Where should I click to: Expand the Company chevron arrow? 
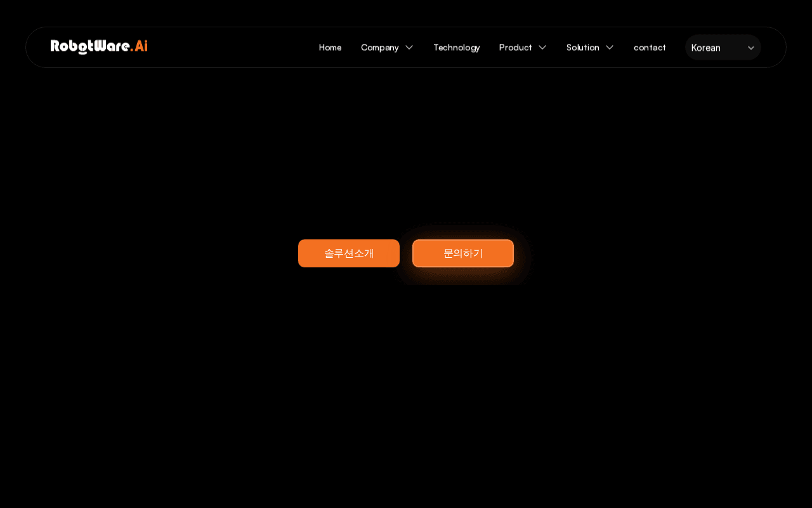pyautogui.click(x=409, y=48)
